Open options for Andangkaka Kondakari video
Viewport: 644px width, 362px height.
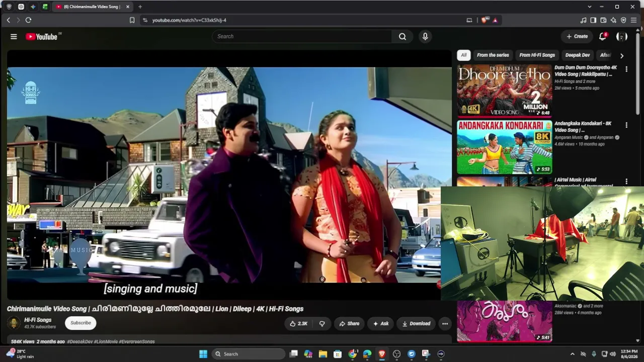pos(626,125)
